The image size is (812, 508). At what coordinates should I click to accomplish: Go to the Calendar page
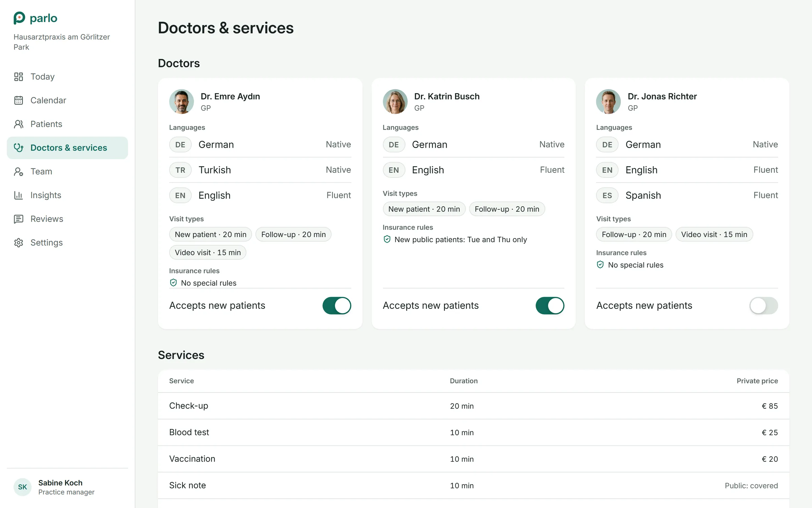(67, 101)
